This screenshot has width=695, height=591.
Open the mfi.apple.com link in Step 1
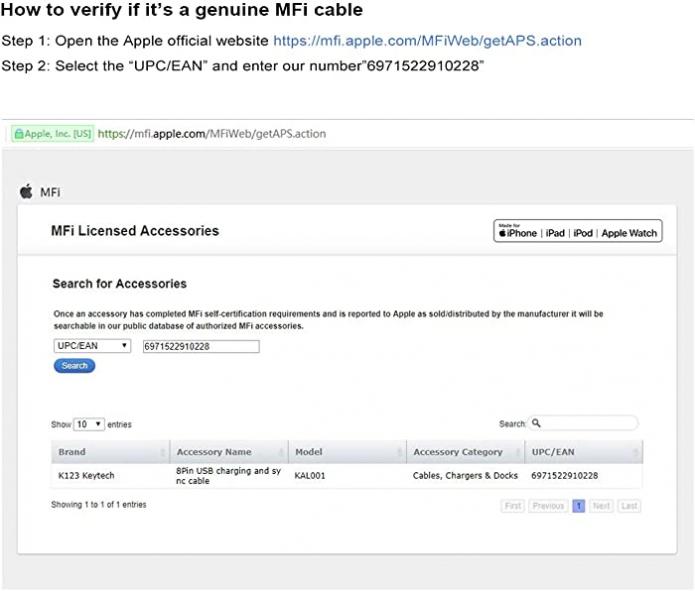(x=427, y=41)
